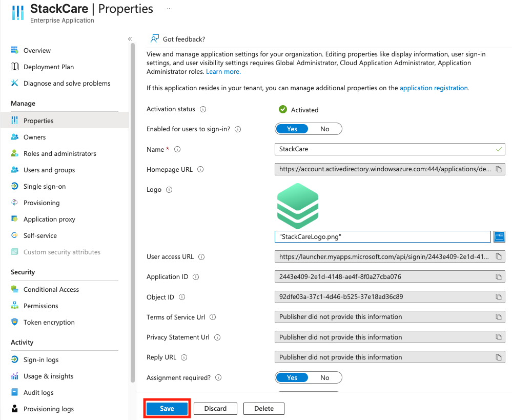Copy the Object ID value
The height and width of the screenshot is (420, 512).
[x=498, y=297]
